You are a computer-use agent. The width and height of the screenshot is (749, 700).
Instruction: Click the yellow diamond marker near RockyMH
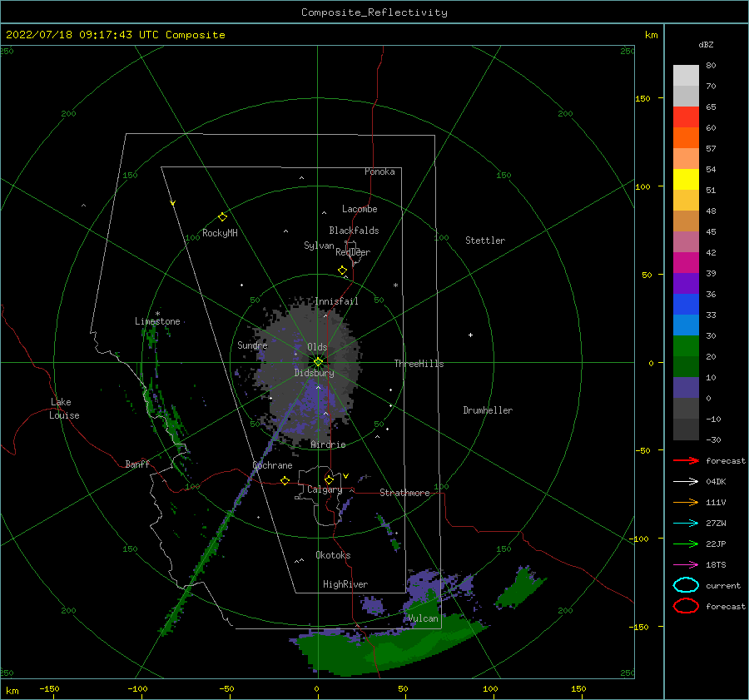pyautogui.click(x=222, y=217)
